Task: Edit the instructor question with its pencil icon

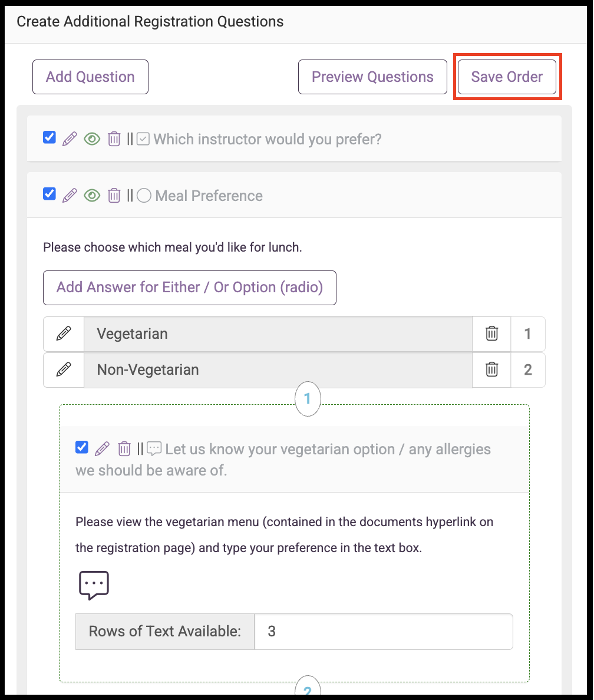Action: click(x=69, y=139)
